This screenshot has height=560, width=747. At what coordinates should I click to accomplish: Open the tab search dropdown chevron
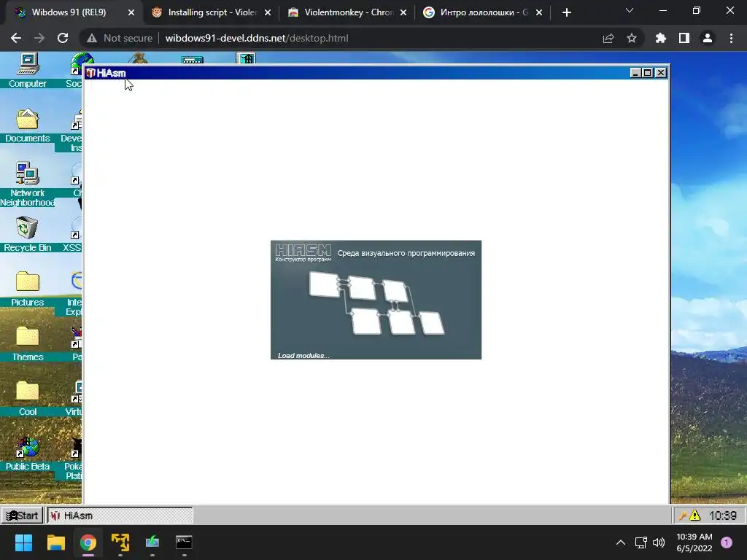pos(630,10)
